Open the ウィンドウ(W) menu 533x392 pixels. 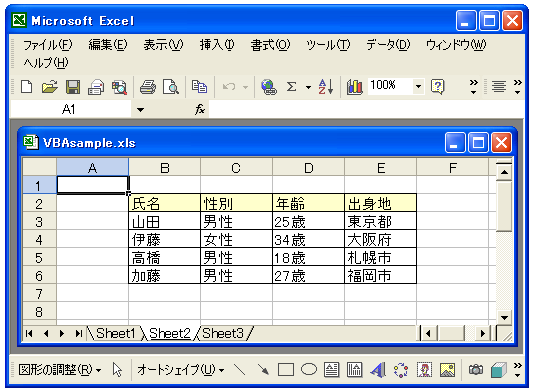pos(456,45)
